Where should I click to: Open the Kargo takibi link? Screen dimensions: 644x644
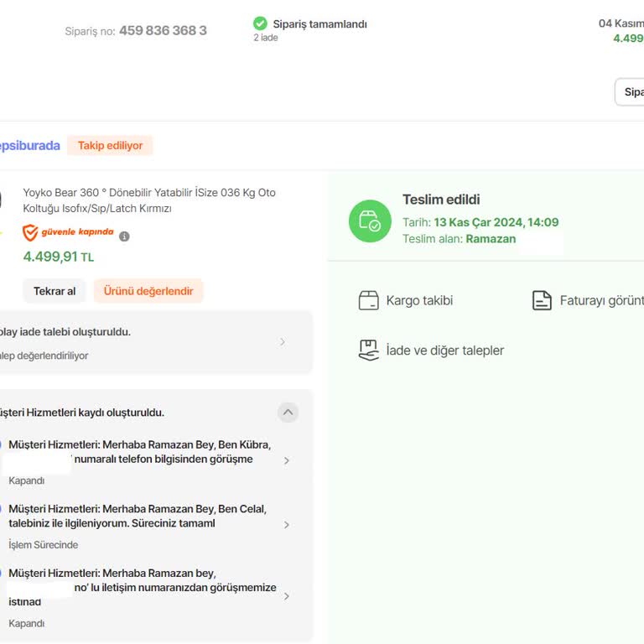click(x=419, y=300)
